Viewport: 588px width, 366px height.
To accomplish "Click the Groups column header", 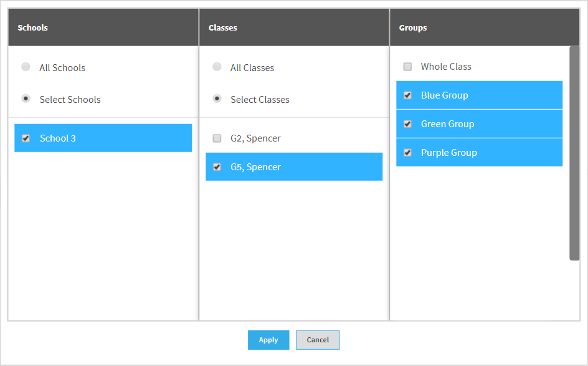I will (x=485, y=27).
